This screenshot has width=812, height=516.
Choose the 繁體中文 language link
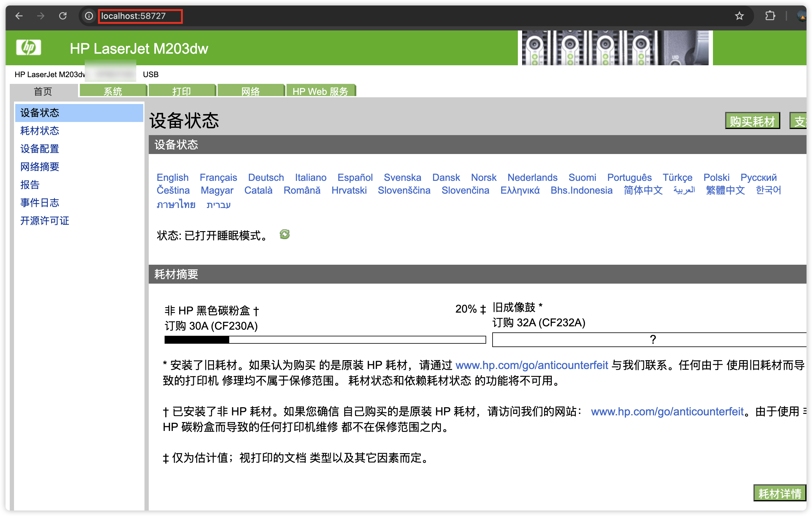point(725,190)
